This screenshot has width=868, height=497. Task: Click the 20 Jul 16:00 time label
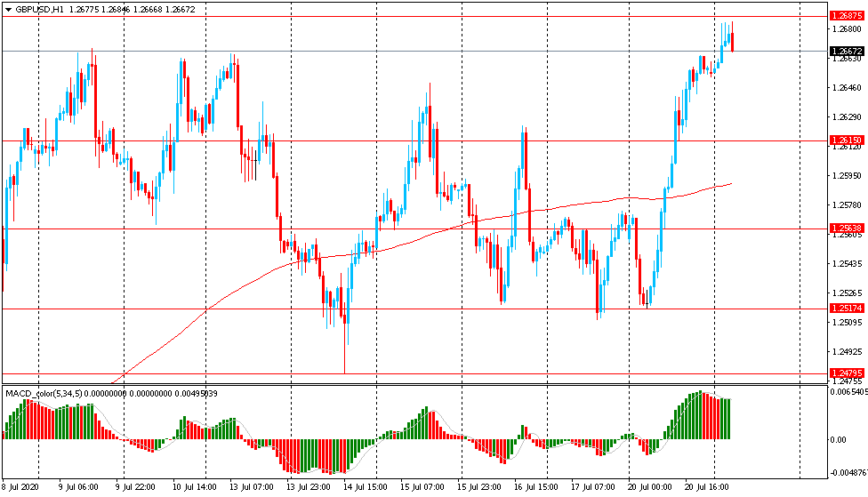pyautogui.click(x=707, y=487)
